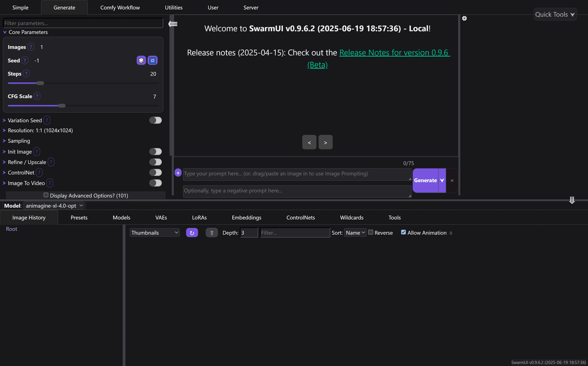Viewport: 588px width, 366px height.
Task: Click the up-folder arrow in Image History toolbar
Action: [212, 232]
